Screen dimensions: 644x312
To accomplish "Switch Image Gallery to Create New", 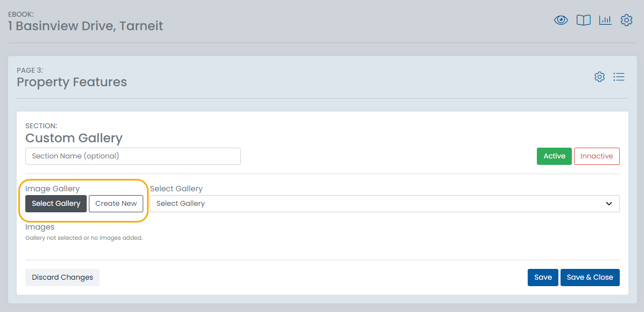I will (x=116, y=204).
